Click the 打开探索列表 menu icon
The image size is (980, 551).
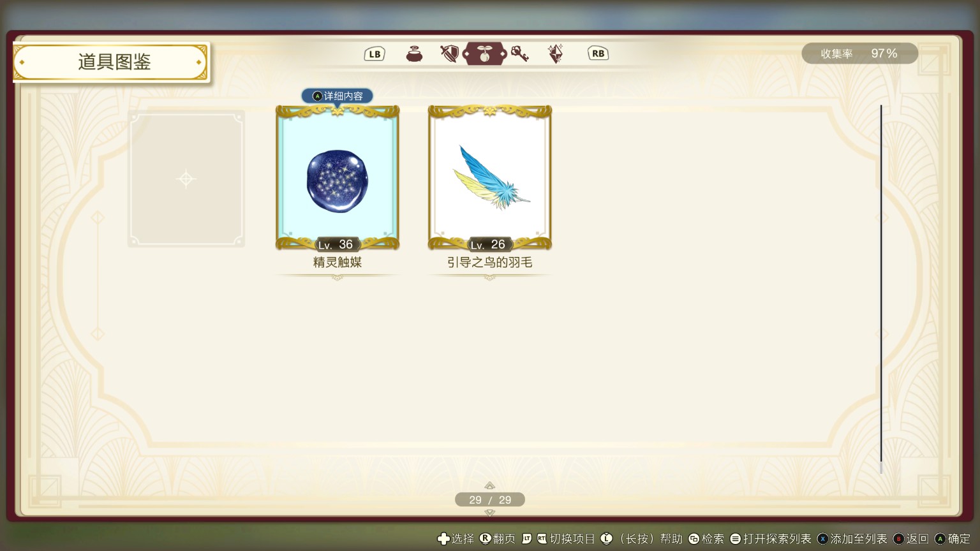735,539
